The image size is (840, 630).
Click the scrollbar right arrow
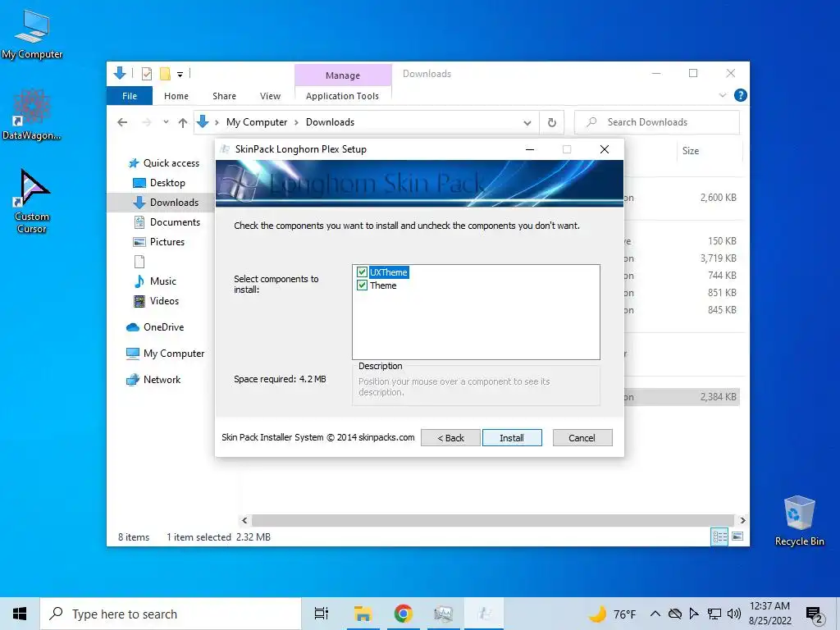pyautogui.click(x=742, y=520)
